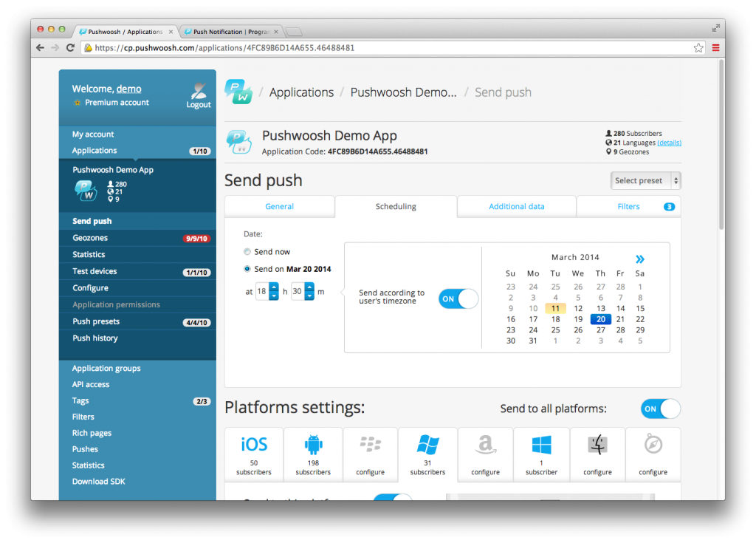This screenshot has width=756, height=543.
Task: Select the Android platform icon
Action: coord(313,445)
